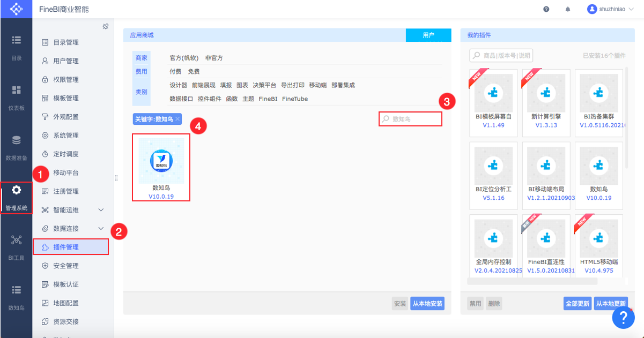644x338 pixels.
Task: Select the BI移动端布局 plugin card
Action: (x=546, y=175)
